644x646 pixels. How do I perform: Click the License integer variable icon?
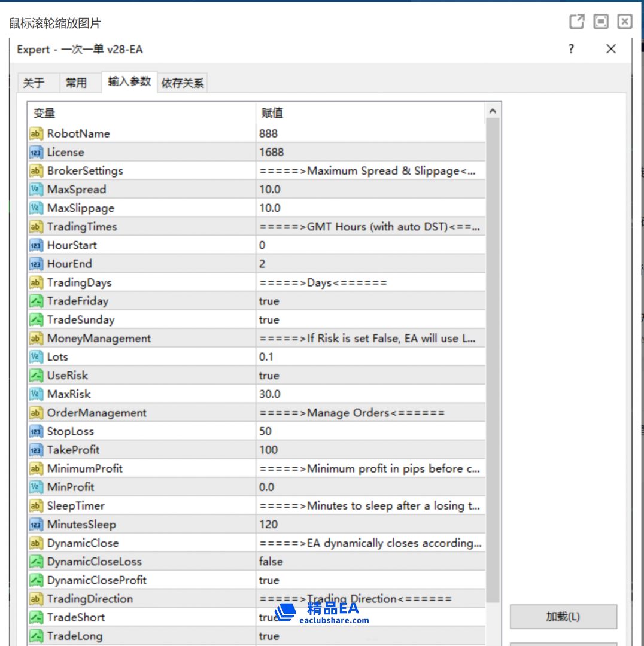tap(37, 152)
